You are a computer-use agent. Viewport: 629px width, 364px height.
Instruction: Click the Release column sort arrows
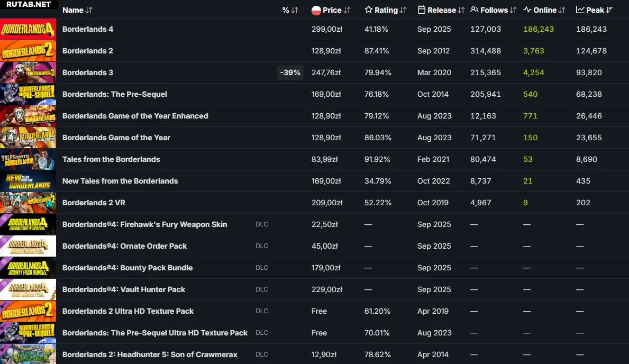pos(461,10)
